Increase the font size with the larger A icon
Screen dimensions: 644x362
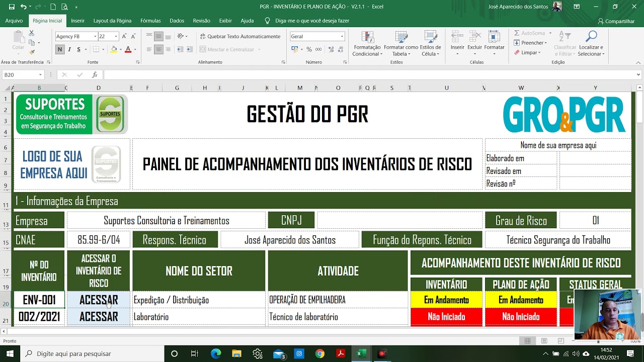point(124,36)
